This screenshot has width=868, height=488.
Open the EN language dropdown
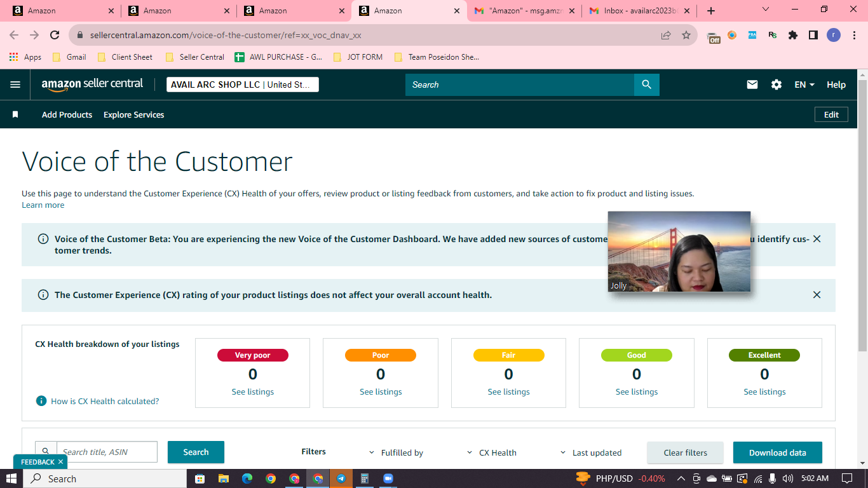point(804,85)
